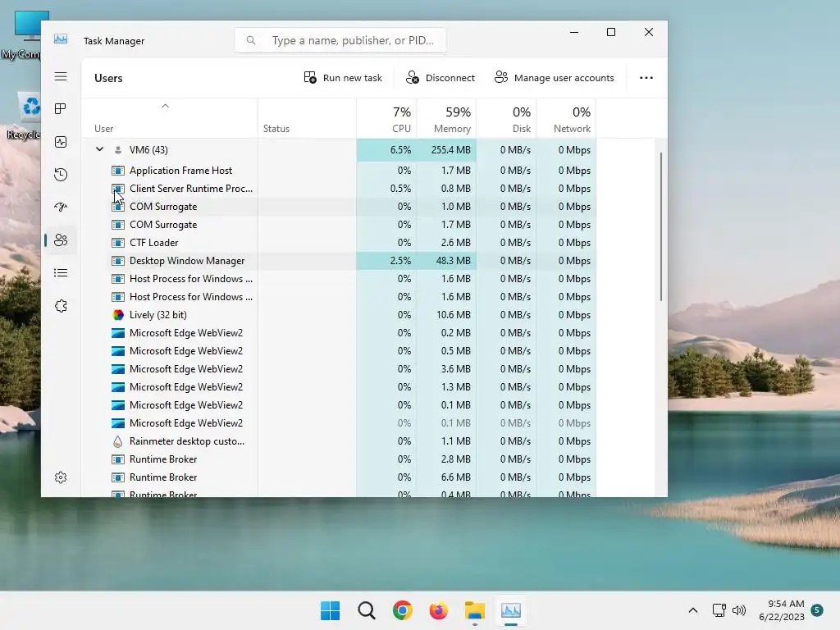The width and height of the screenshot is (840, 630).
Task: Go to the Processes page icon
Action: click(61, 109)
